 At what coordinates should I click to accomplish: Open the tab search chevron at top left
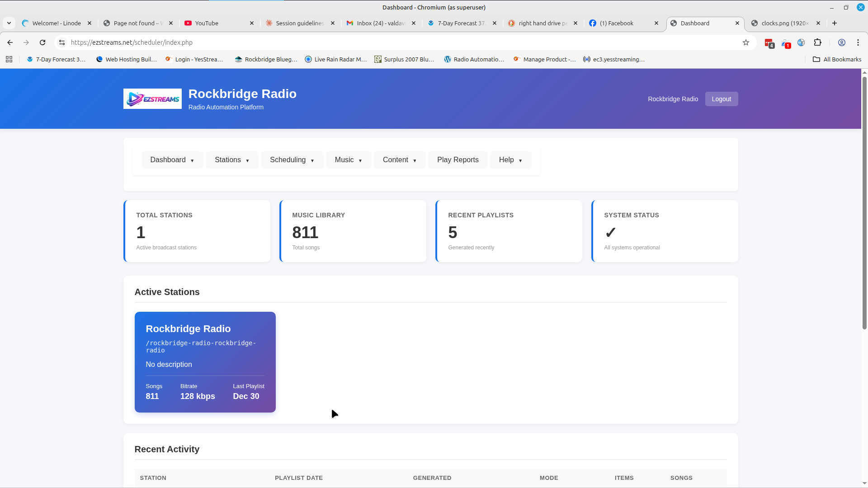(x=9, y=23)
